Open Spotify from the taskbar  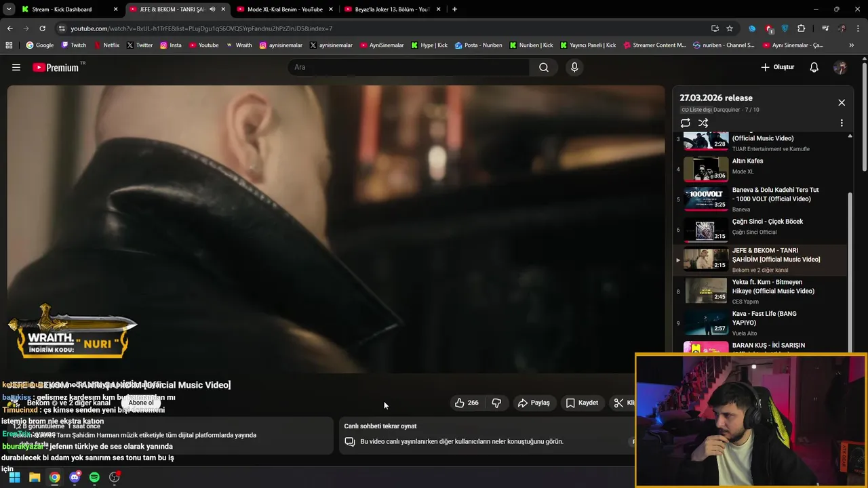point(94,477)
